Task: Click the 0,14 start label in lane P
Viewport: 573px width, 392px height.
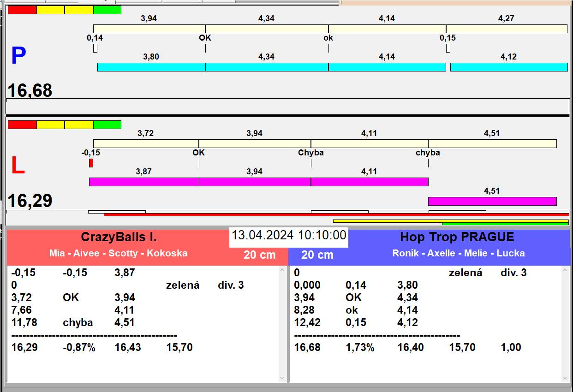Action: tap(95, 38)
